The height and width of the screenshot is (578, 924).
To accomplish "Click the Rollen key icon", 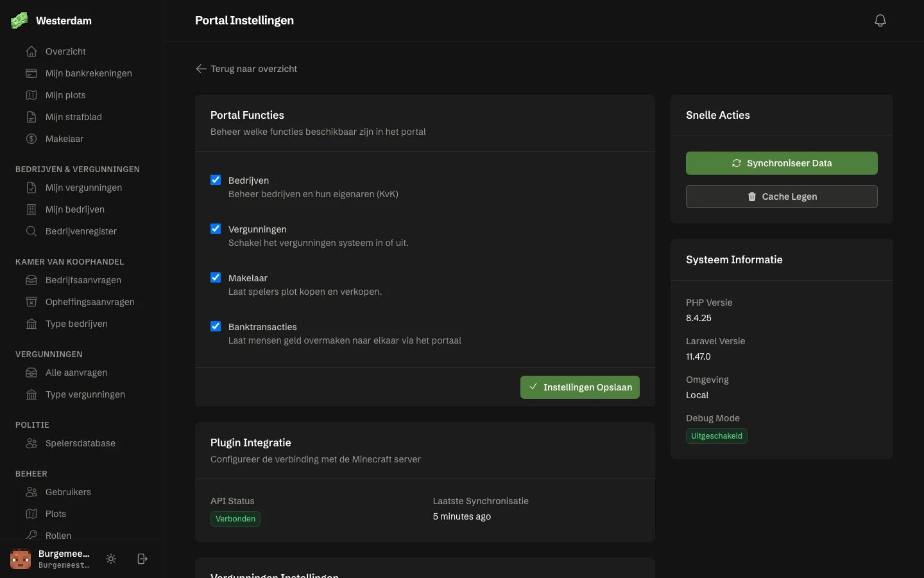I will click(x=31, y=535).
